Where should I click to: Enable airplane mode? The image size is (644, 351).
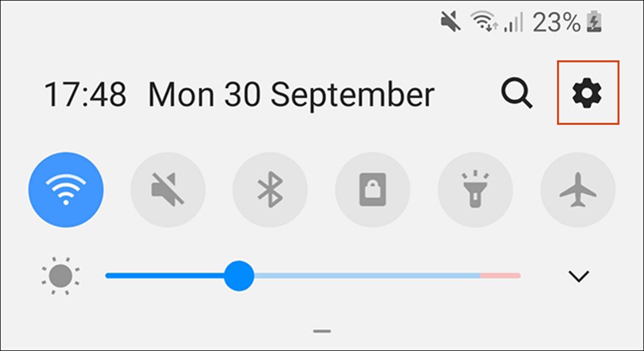pyautogui.click(x=578, y=190)
